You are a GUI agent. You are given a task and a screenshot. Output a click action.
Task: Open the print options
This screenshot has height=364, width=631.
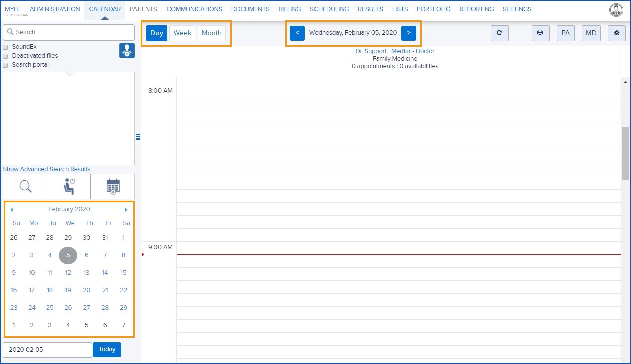[x=540, y=33]
